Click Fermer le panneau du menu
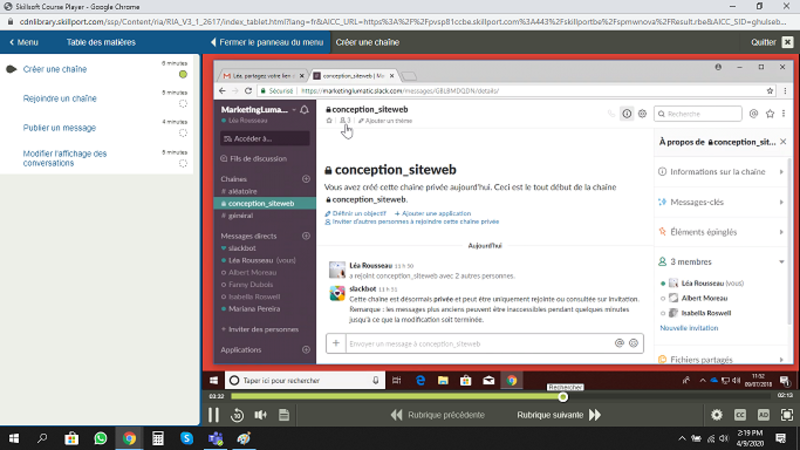 (x=267, y=42)
